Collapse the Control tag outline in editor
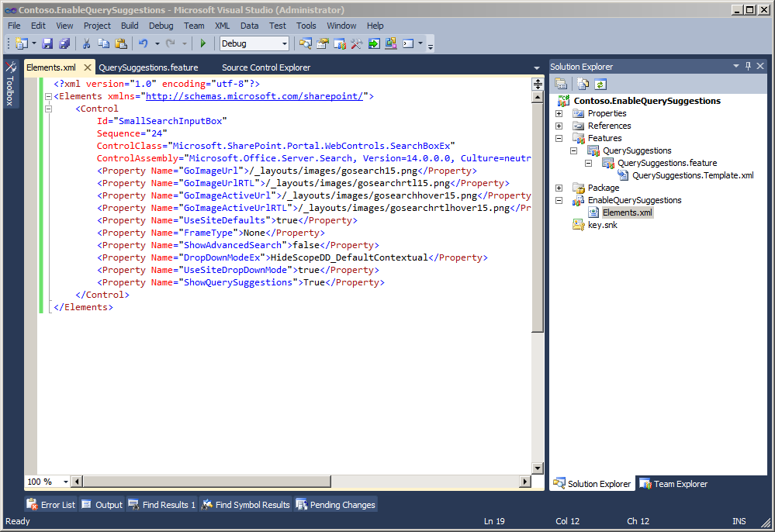 (x=48, y=109)
